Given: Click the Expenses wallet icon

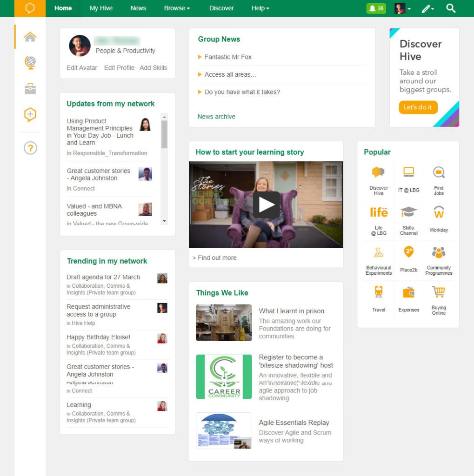Looking at the screenshot, I should [x=408, y=292].
